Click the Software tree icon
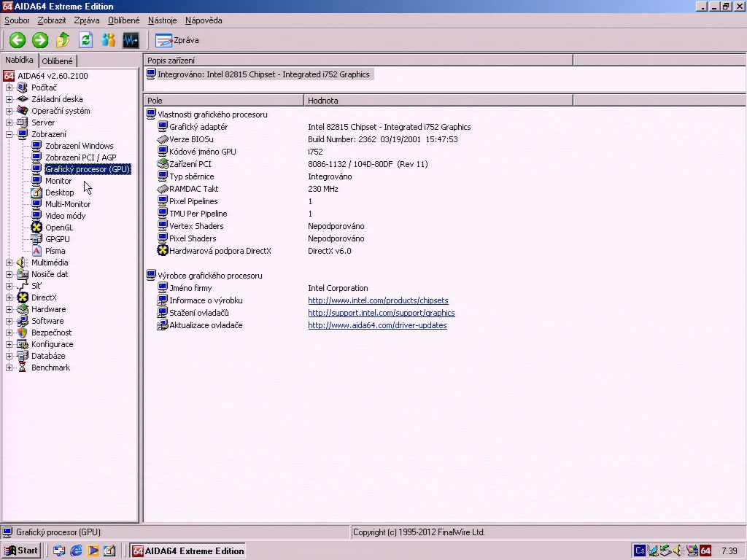 pyautogui.click(x=23, y=321)
